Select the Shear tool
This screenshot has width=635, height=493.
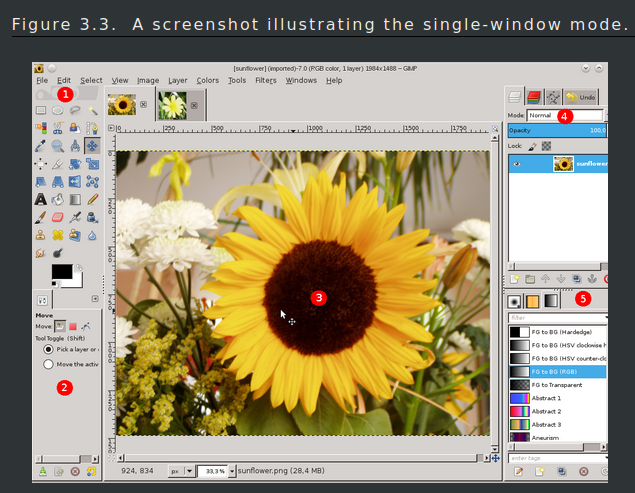coord(41,181)
